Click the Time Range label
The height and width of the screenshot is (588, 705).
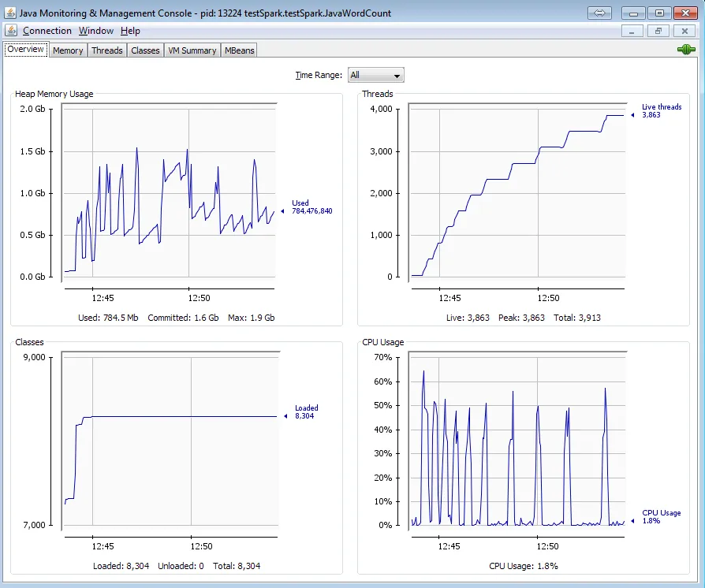(319, 75)
